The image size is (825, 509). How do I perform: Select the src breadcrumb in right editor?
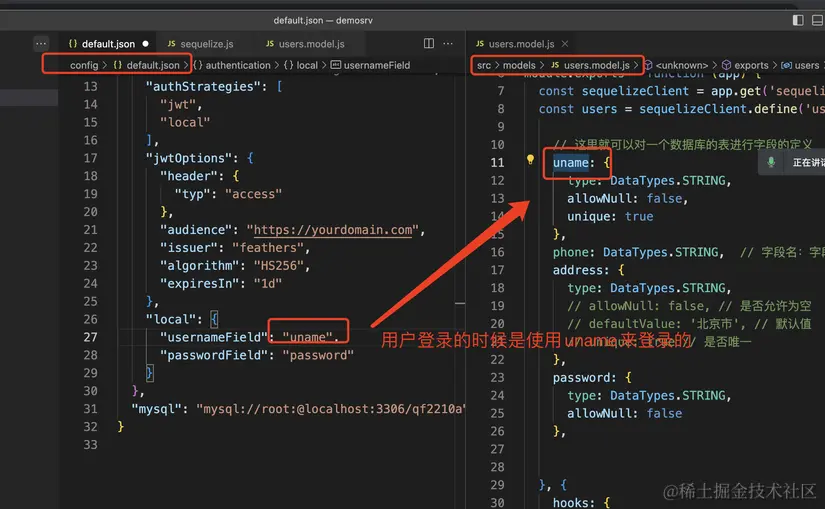[x=484, y=65]
